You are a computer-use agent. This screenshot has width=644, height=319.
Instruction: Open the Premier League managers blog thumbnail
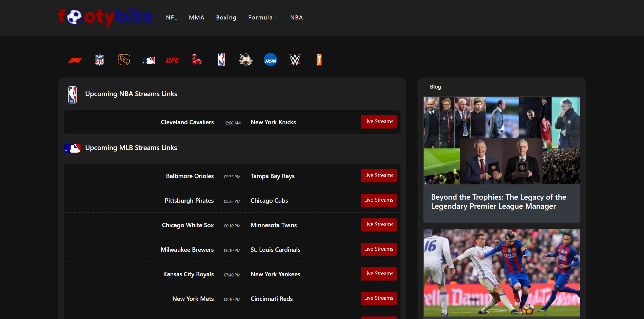(x=502, y=140)
